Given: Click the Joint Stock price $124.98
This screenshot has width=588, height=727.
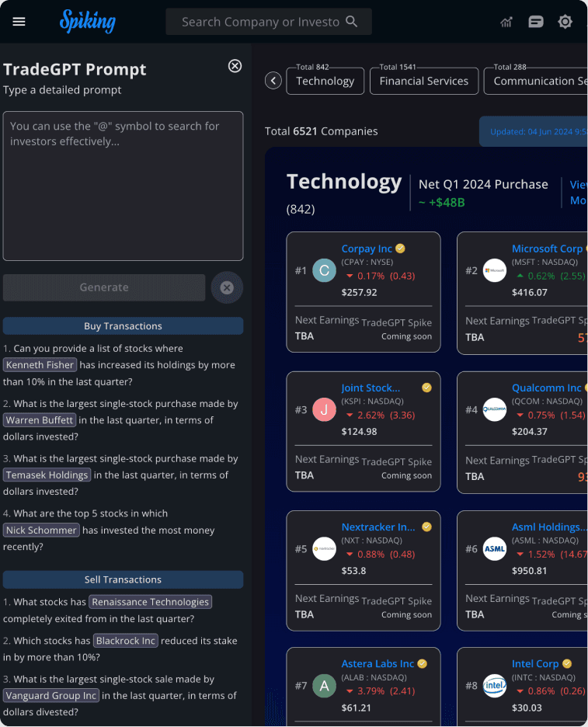Looking at the screenshot, I should [359, 432].
